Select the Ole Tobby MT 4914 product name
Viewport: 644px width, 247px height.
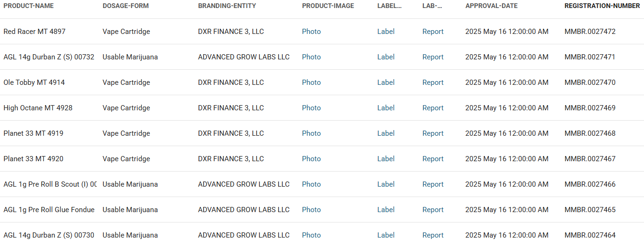34,82
